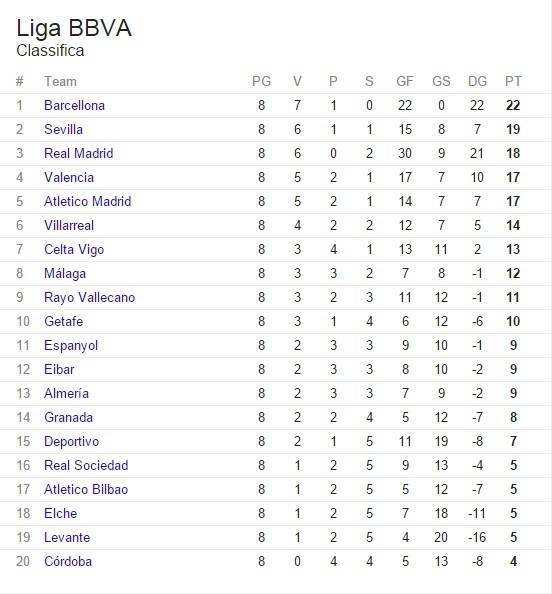Open the Barcellona team link
The height and width of the screenshot is (594, 552).
pyautogui.click(x=74, y=105)
